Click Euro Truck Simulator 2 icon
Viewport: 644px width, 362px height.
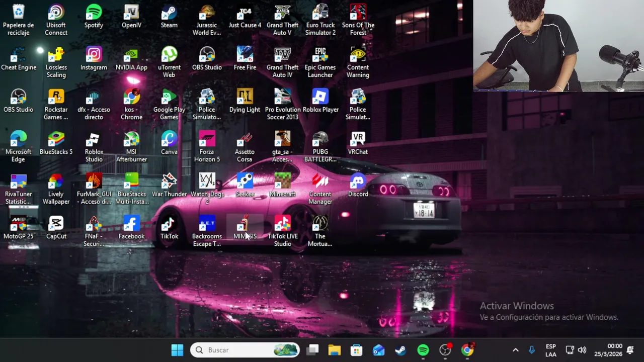coord(320,20)
